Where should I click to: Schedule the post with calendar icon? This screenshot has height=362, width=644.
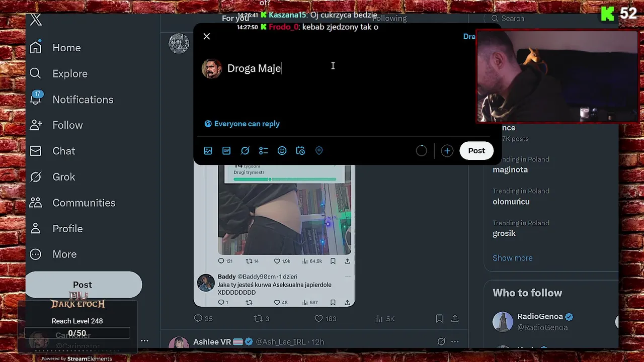click(300, 150)
